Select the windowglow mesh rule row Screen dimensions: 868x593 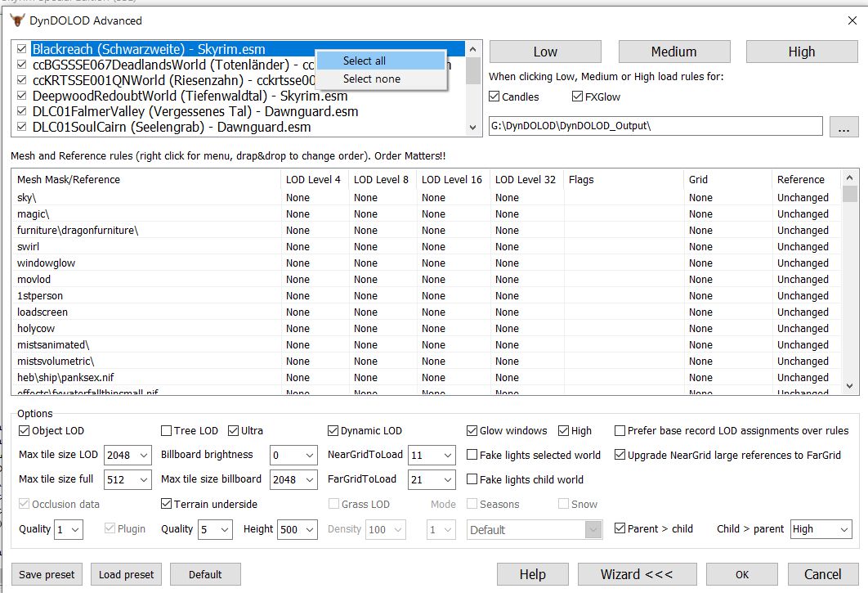click(427, 263)
